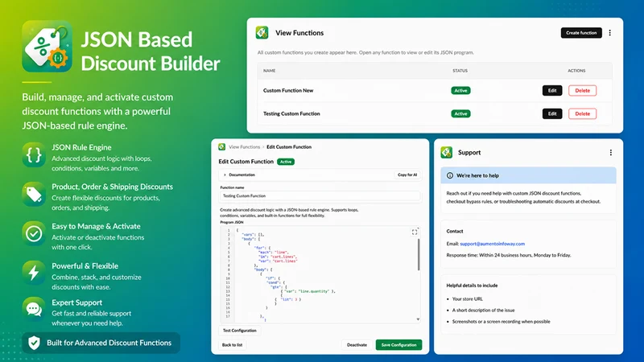Viewport: 644px width, 362px height.
Task: Click the Function name input field
Action: (x=320, y=195)
